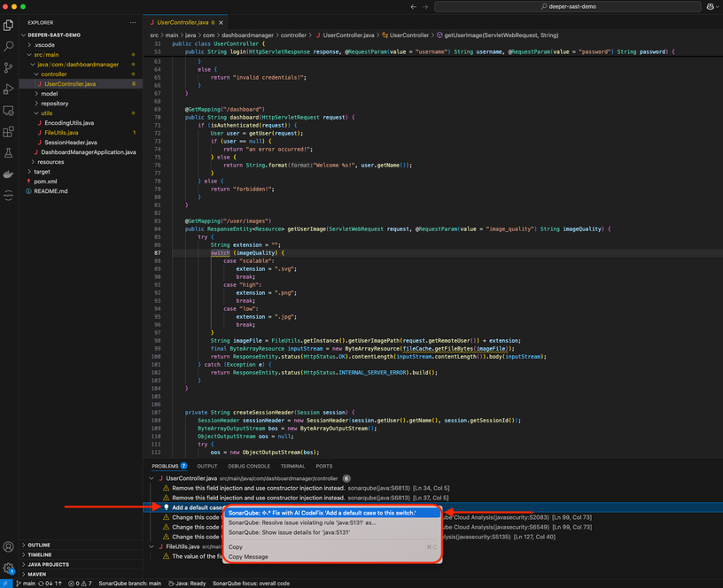Click the errors and warnings counter in status bar
The height and width of the screenshot is (588, 723).
click(x=79, y=583)
